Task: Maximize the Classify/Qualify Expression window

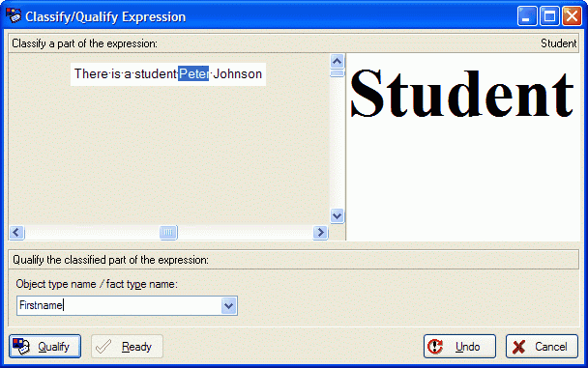Action: 549,16
